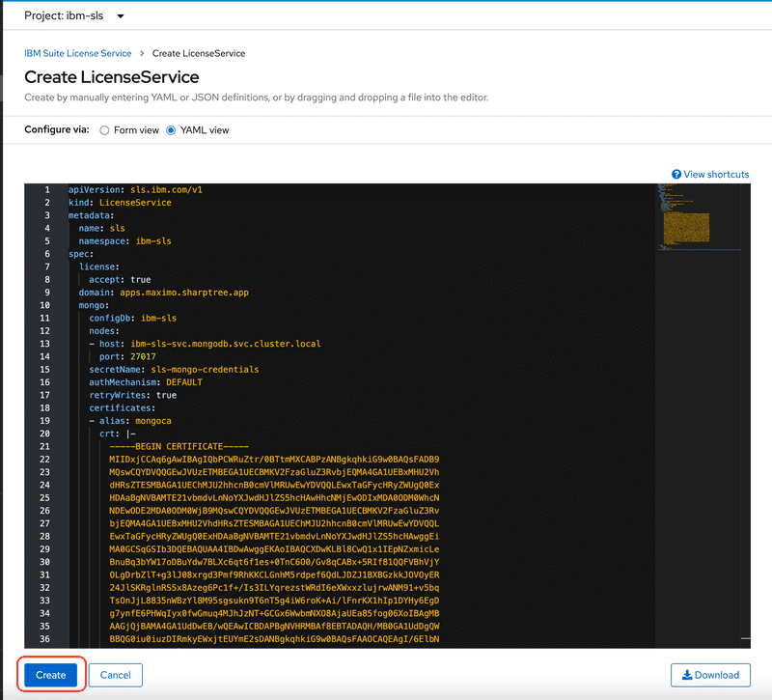772x700 pixels.
Task: Place cursor on apiVersion line in editor
Action: click(135, 190)
